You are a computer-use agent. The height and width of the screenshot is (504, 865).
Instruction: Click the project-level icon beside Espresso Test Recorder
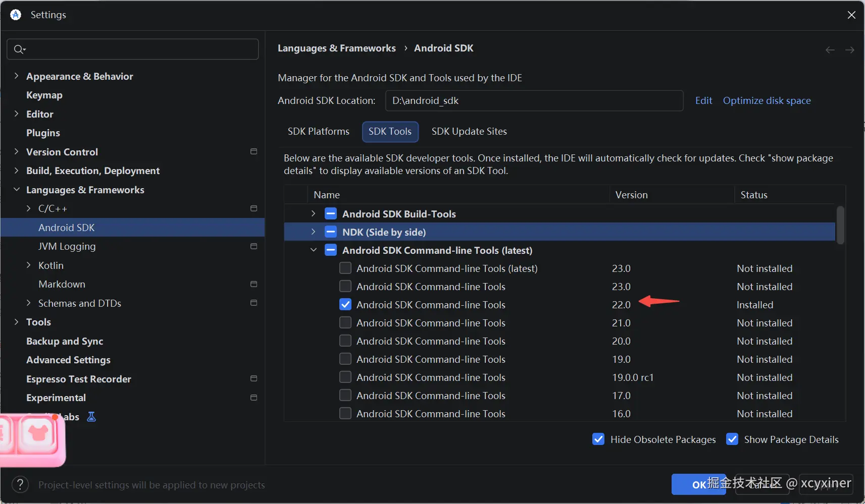254,378
